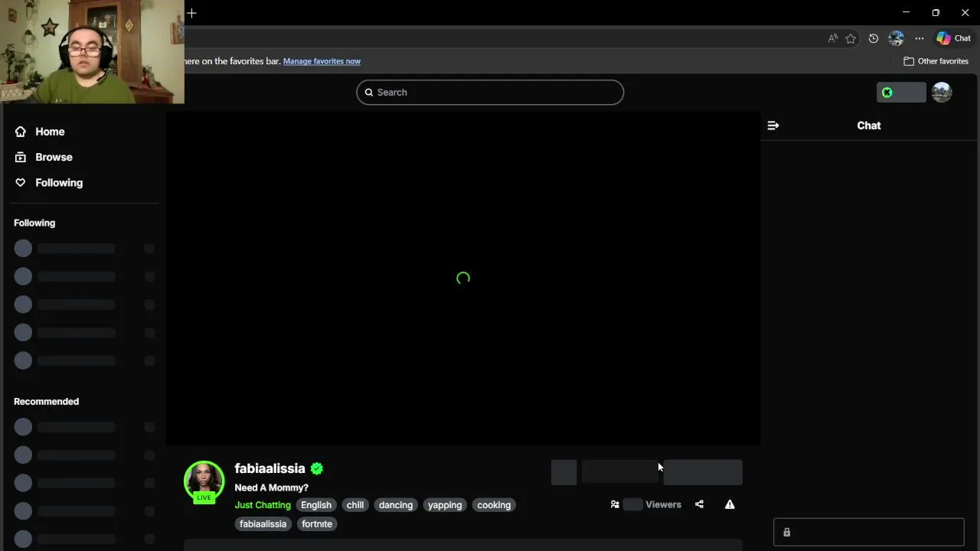
Task: Collapse the chat panel with arrow icon
Action: click(773, 126)
